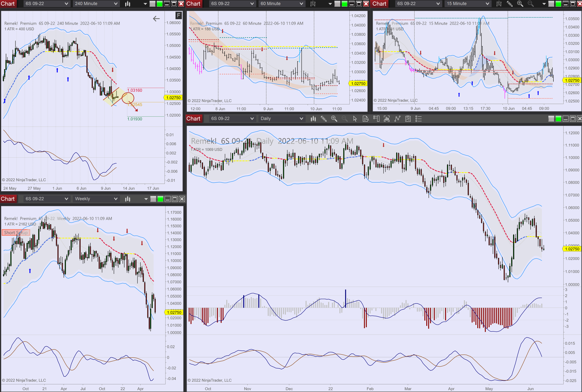Click the F button on 240 Minute chart
This screenshot has width=582, height=392.
point(178,16)
